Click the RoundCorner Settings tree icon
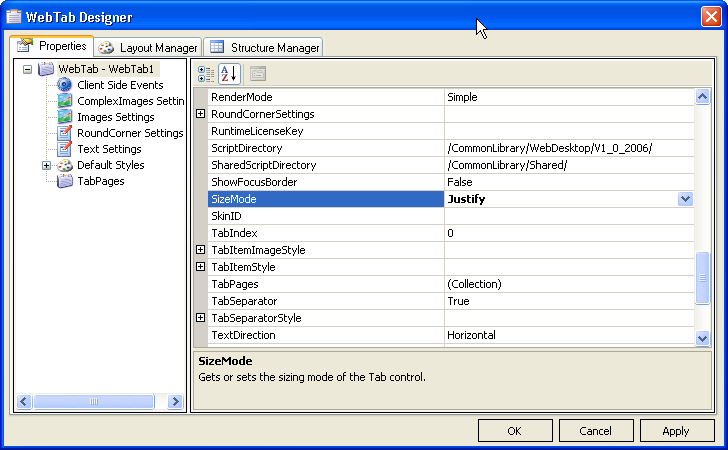Screen dimensions: 728x450 (65, 133)
